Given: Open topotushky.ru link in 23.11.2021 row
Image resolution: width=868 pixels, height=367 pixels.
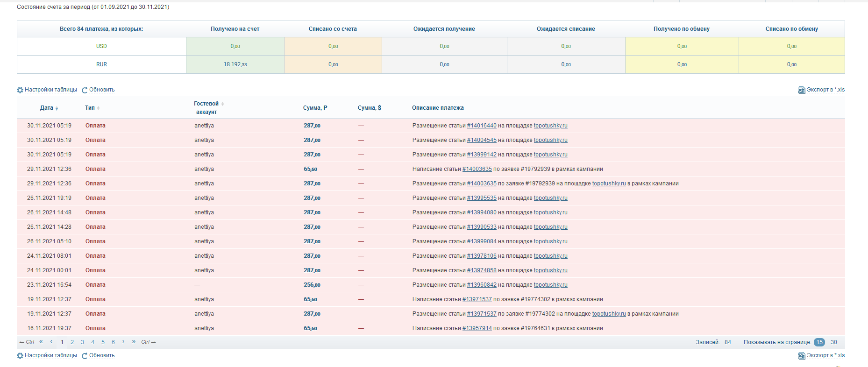Looking at the screenshot, I should 551,285.
